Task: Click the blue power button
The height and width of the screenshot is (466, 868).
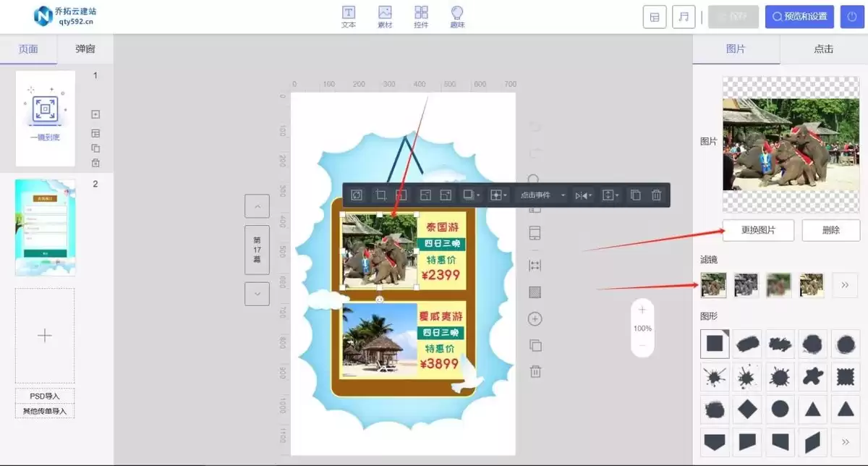Action: [852, 17]
